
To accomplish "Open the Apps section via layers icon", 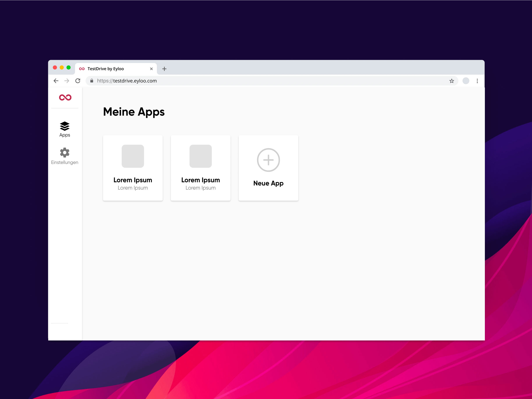I will click(x=65, y=126).
